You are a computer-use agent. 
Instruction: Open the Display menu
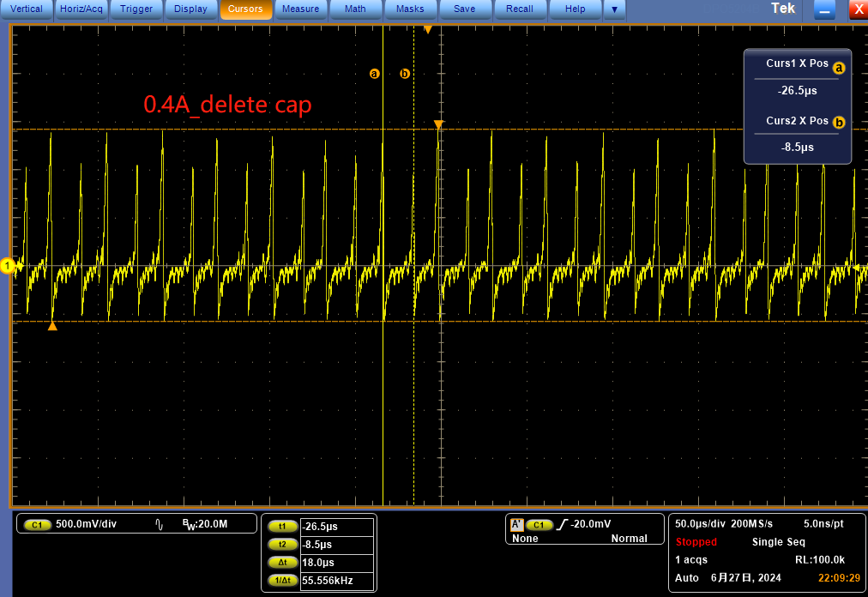tap(190, 9)
